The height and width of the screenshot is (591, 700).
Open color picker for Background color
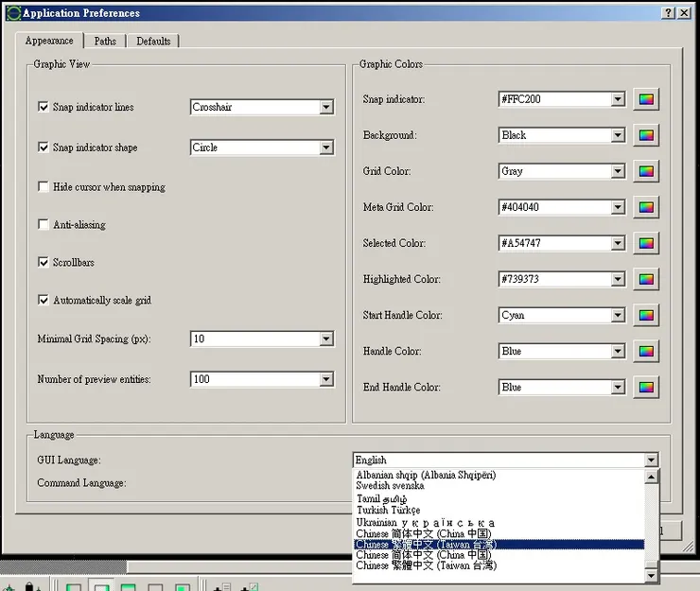pos(646,135)
